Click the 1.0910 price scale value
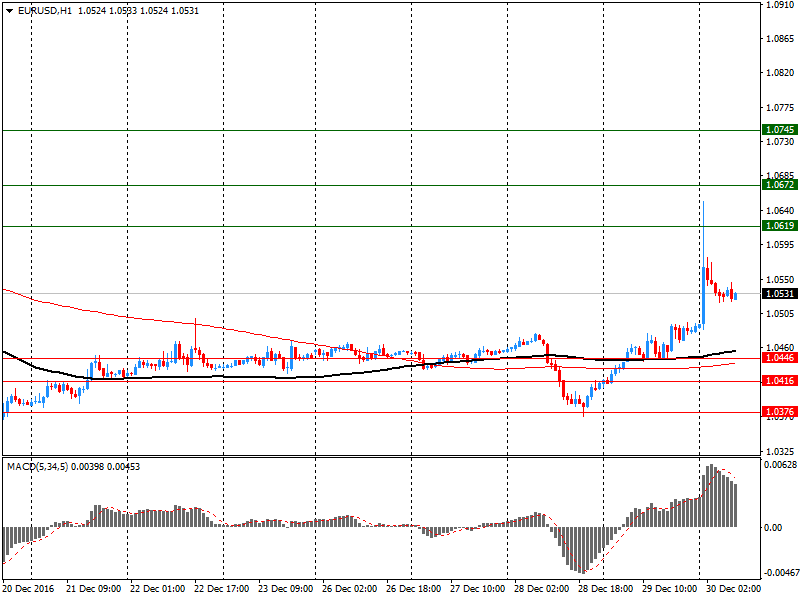 [x=780, y=5]
